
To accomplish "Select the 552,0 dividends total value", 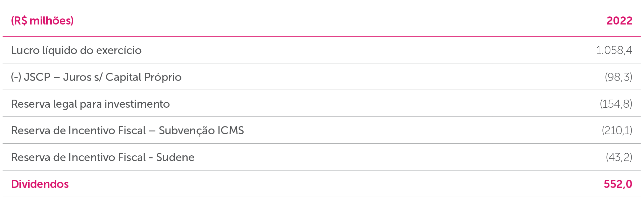I will 618,184.
